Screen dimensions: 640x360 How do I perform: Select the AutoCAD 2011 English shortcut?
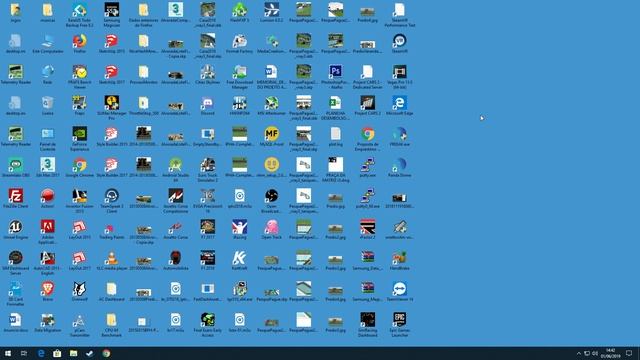[48, 258]
